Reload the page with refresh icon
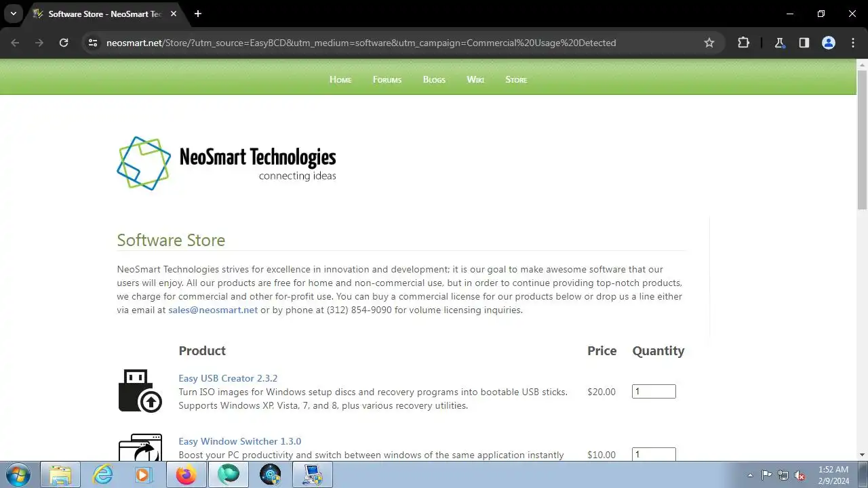 click(x=64, y=43)
